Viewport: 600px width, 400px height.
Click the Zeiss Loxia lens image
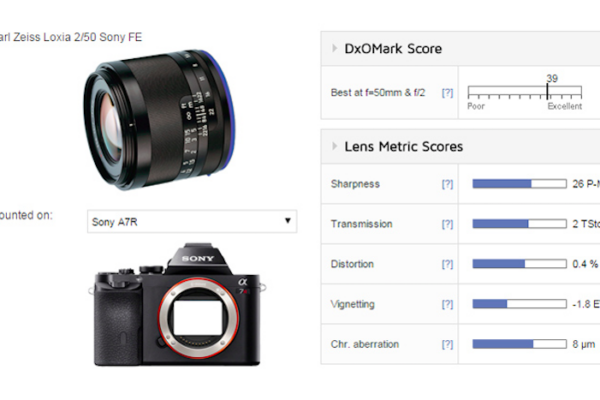(159, 119)
